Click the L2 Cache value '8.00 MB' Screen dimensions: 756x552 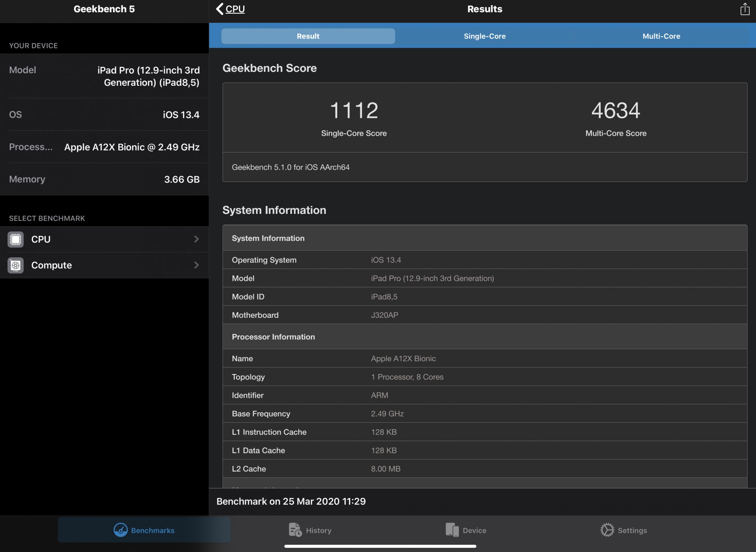point(386,469)
